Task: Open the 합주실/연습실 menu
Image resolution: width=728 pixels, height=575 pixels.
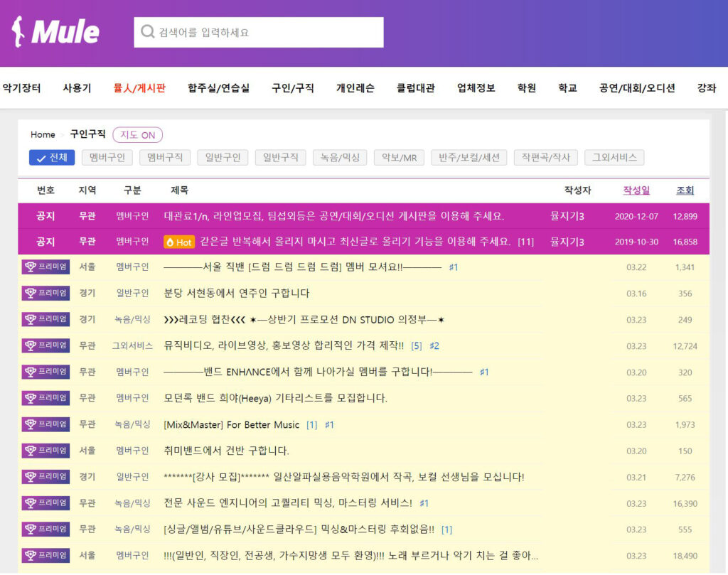Action: click(x=218, y=87)
